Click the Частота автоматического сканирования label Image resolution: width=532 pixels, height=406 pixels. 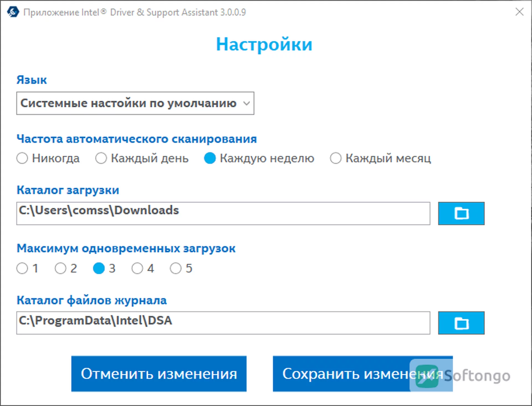click(x=137, y=139)
